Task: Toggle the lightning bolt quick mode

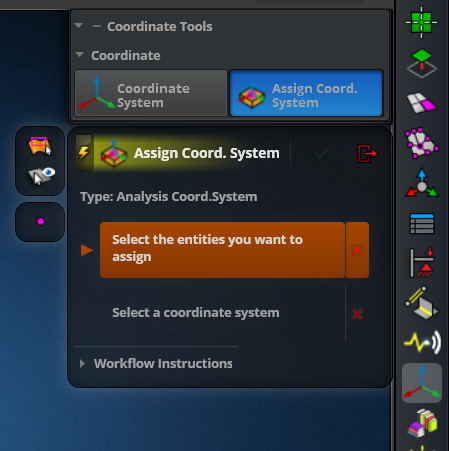Action: [x=84, y=153]
